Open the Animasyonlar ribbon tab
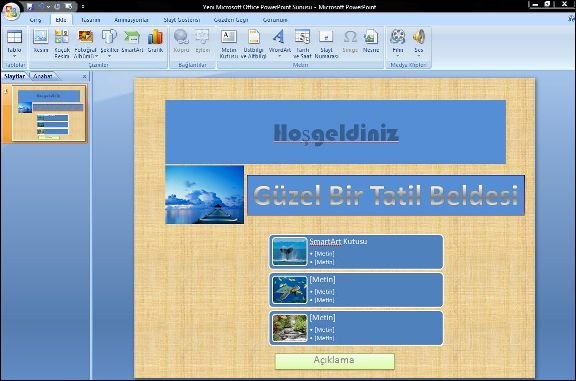 tap(131, 20)
